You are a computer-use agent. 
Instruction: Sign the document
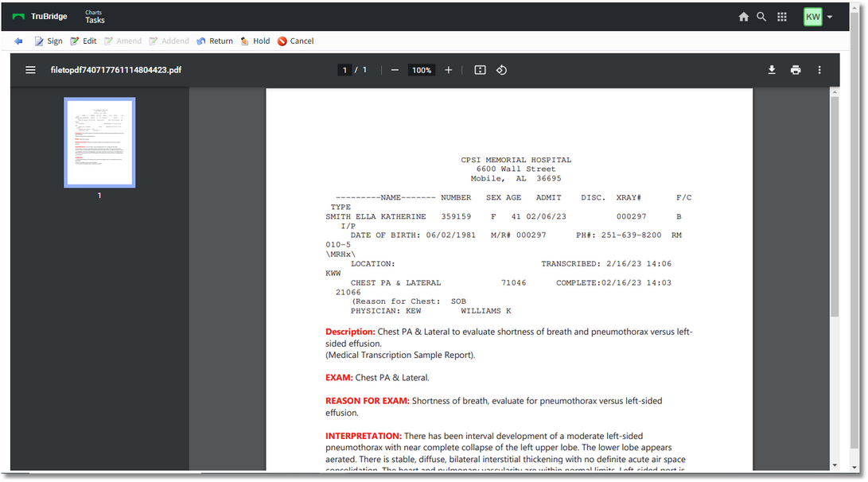(x=49, y=41)
